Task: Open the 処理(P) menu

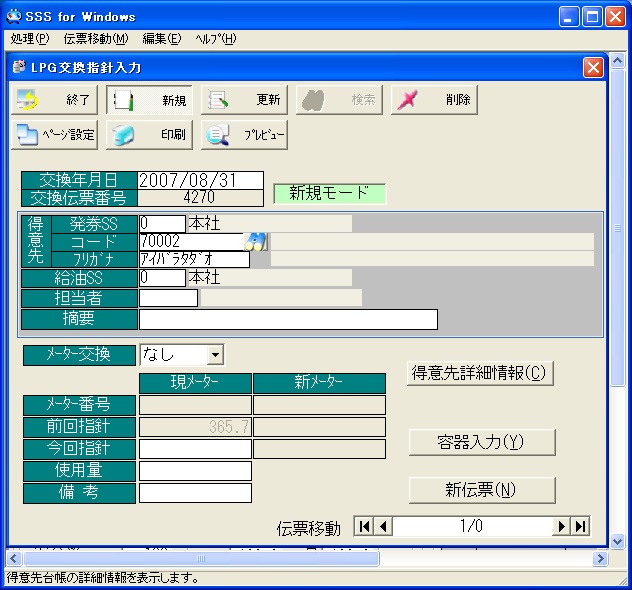Action: [29, 39]
